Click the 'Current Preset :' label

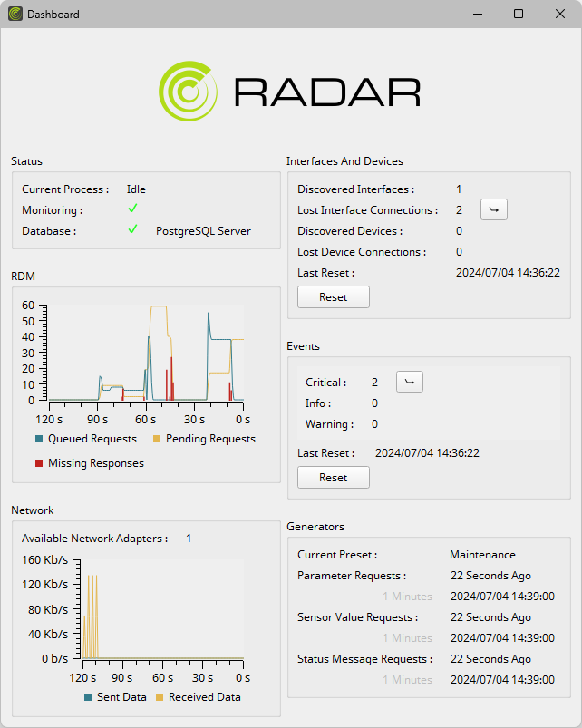337,555
